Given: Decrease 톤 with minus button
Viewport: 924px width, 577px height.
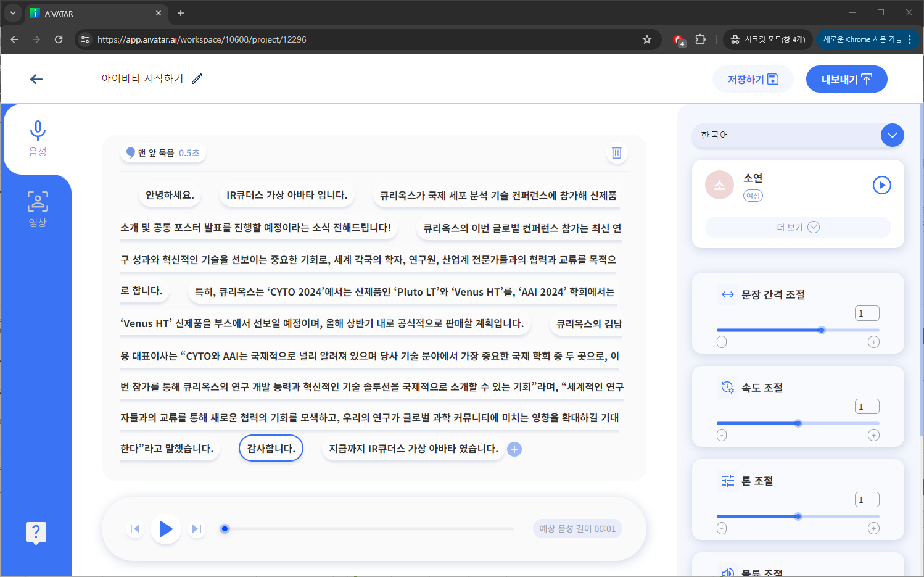Looking at the screenshot, I should coord(722,529).
